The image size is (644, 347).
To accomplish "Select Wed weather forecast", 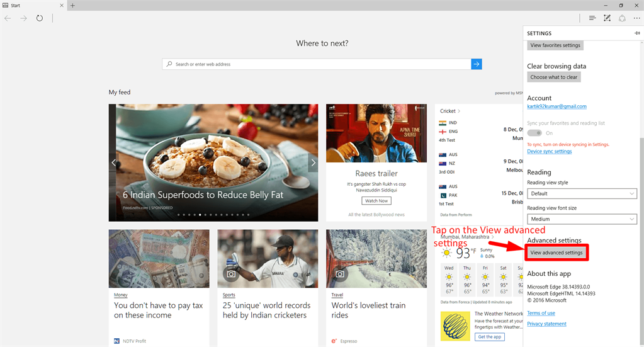I will point(449,280).
